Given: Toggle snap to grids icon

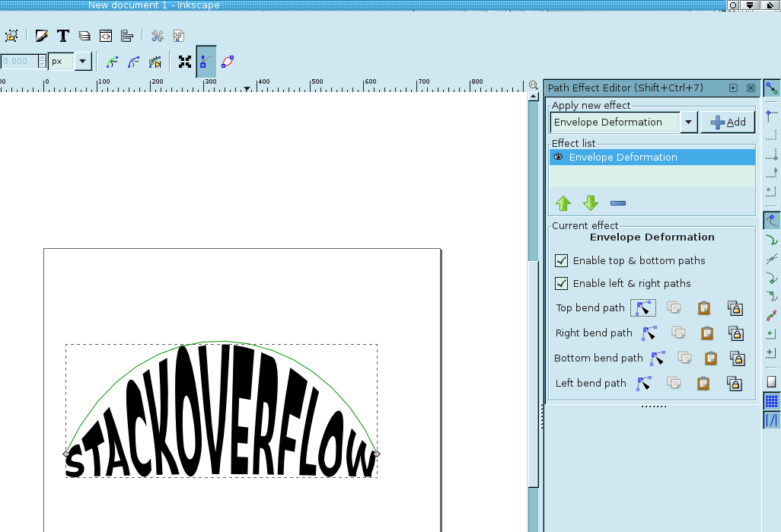Looking at the screenshot, I should (x=772, y=400).
